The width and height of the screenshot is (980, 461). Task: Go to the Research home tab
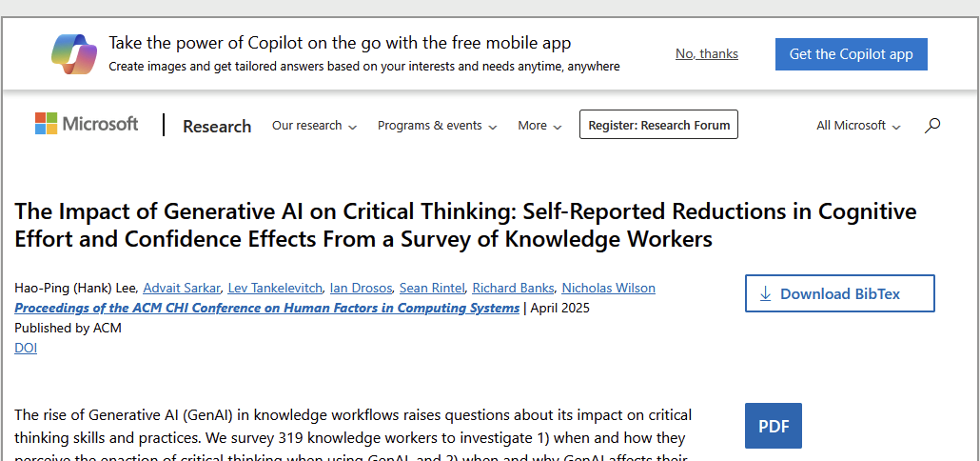pyautogui.click(x=217, y=126)
